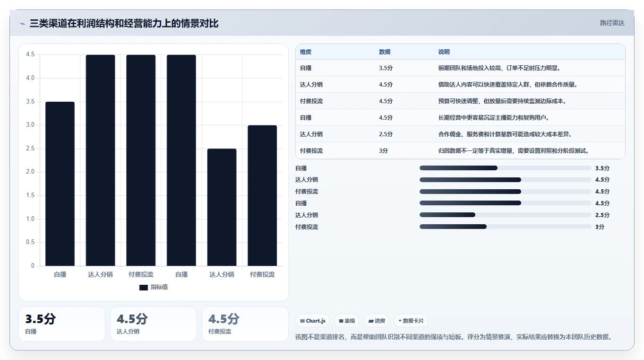Click the progress bar for 自播 at 3.5分

click(506, 168)
